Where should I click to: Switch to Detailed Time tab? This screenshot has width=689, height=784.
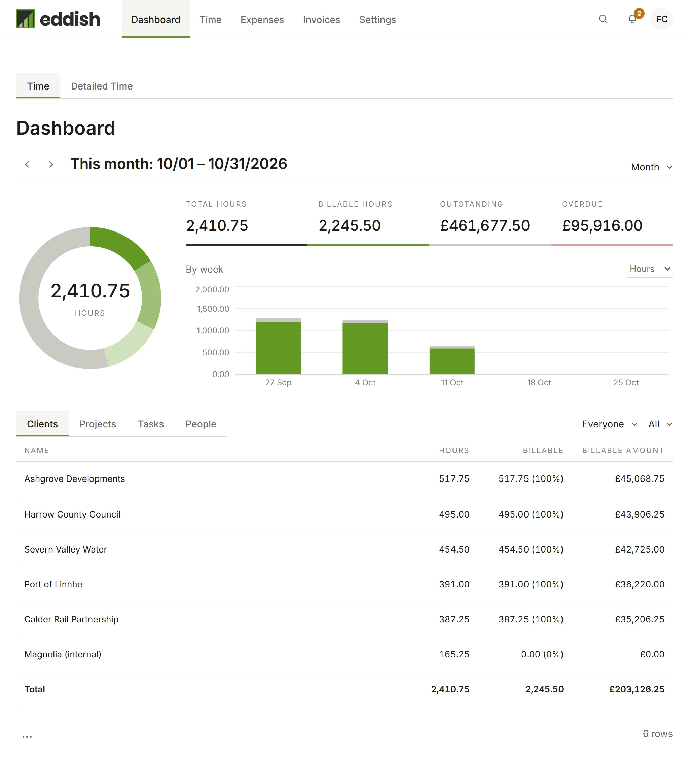pos(102,86)
